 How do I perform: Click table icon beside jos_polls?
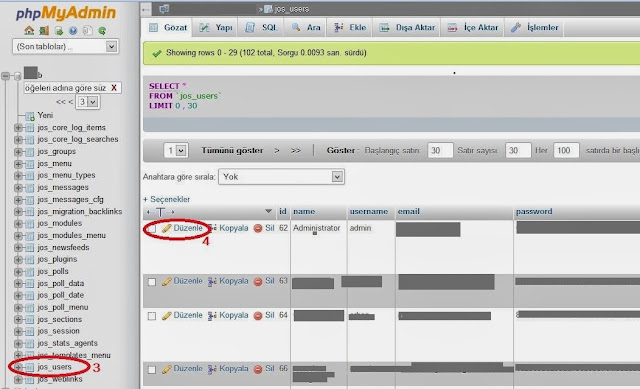(x=29, y=272)
